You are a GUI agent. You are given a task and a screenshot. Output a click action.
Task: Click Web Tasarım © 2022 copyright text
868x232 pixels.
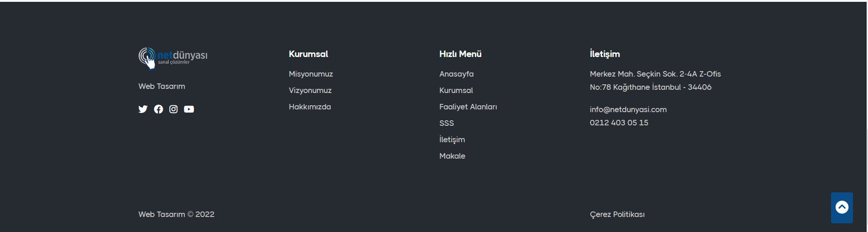pyautogui.click(x=176, y=214)
